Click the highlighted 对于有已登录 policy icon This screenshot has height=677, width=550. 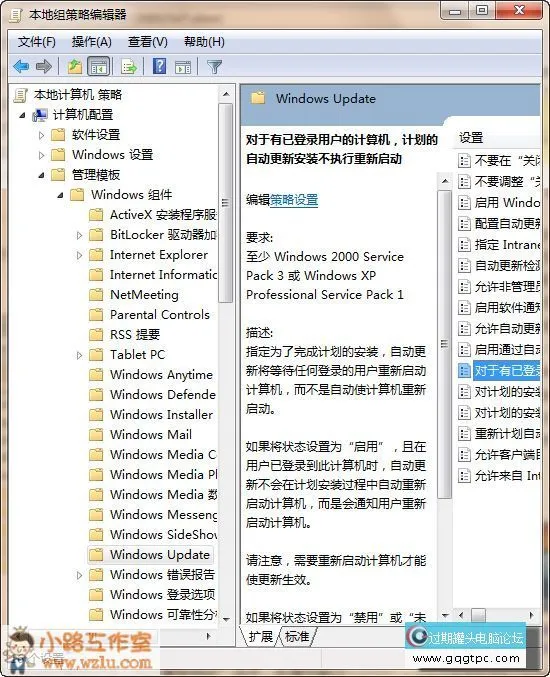pos(465,370)
